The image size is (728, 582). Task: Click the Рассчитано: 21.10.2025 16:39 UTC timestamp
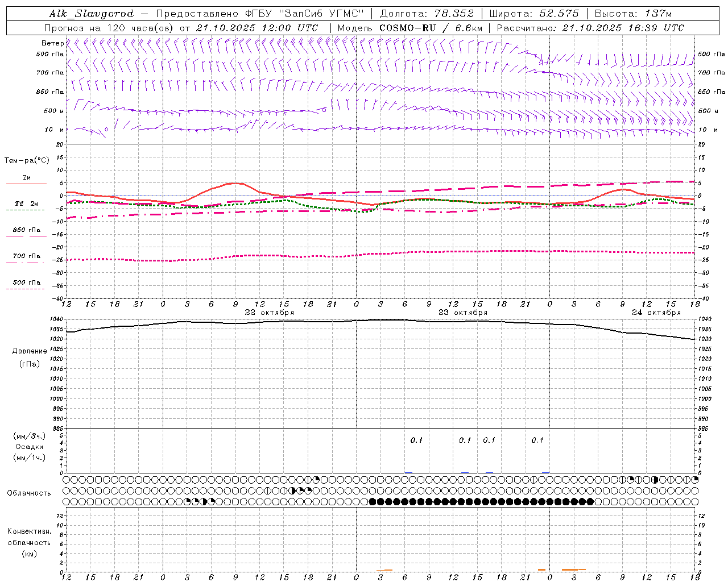(590, 28)
